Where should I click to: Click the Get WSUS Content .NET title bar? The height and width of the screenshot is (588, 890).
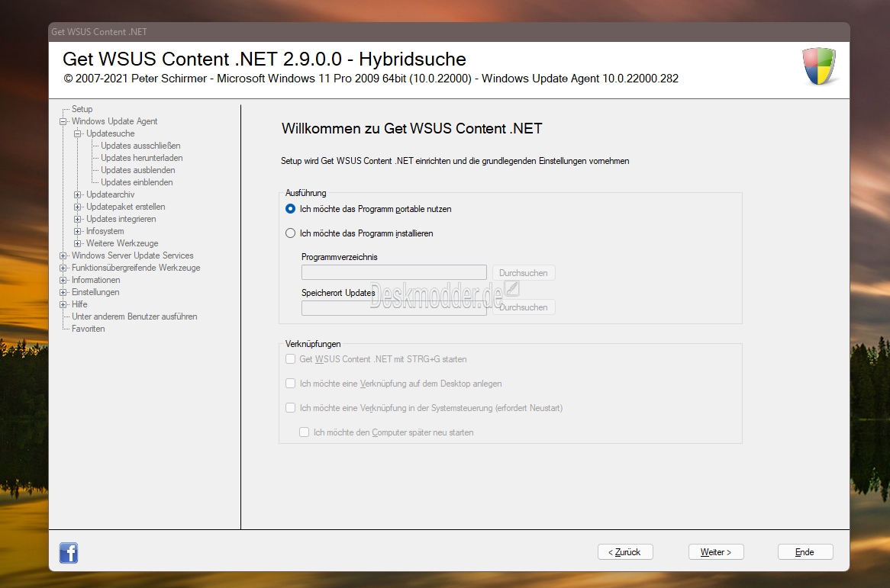pyautogui.click(x=448, y=32)
